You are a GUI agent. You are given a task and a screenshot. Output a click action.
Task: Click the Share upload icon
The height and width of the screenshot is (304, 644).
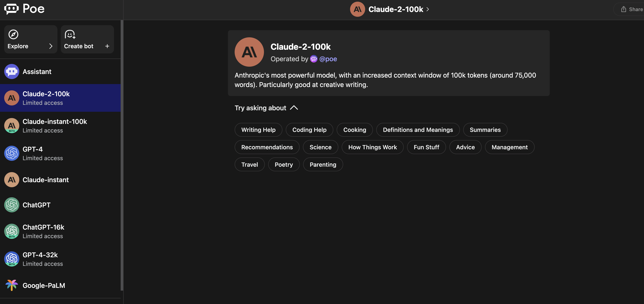coord(623,9)
